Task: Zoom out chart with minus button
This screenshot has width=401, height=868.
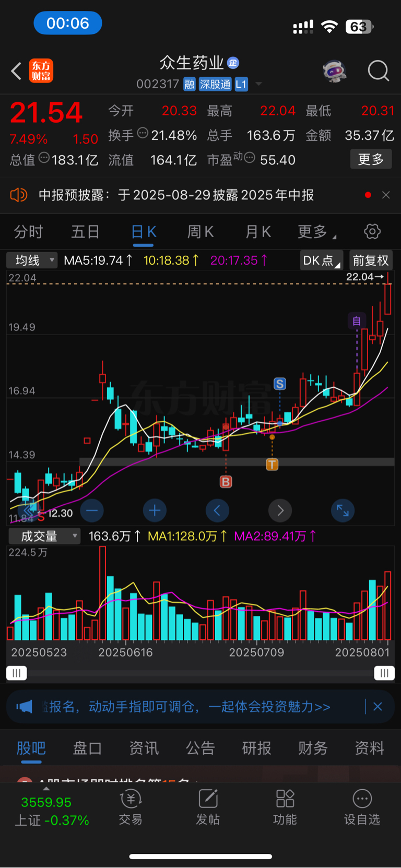Action: coord(92,510)
